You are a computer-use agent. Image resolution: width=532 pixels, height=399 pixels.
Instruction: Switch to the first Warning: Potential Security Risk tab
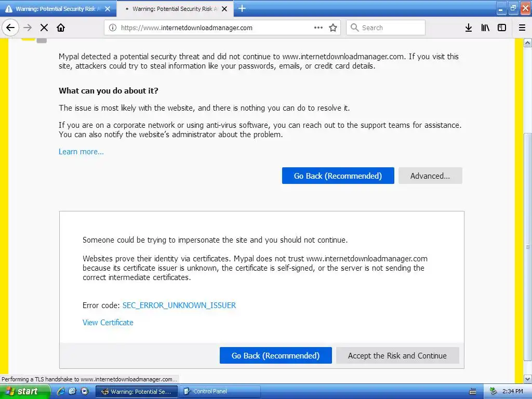tap(58, 9)
